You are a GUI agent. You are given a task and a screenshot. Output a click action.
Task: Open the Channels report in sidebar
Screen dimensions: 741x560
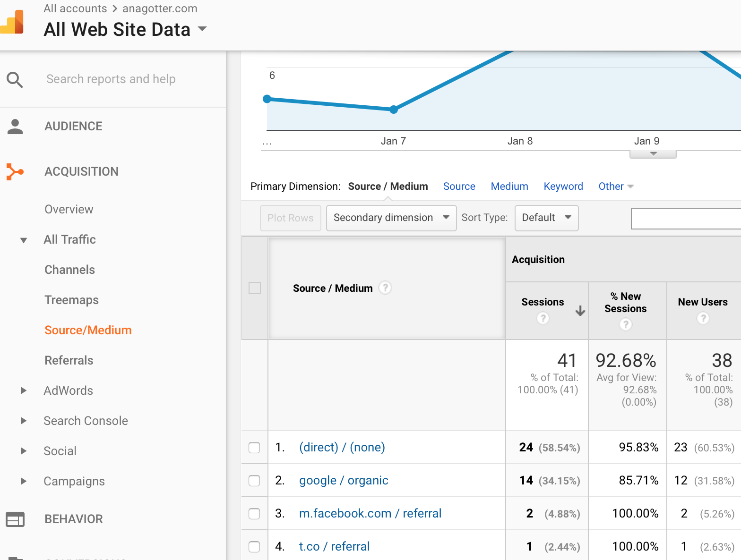point(69,270)
